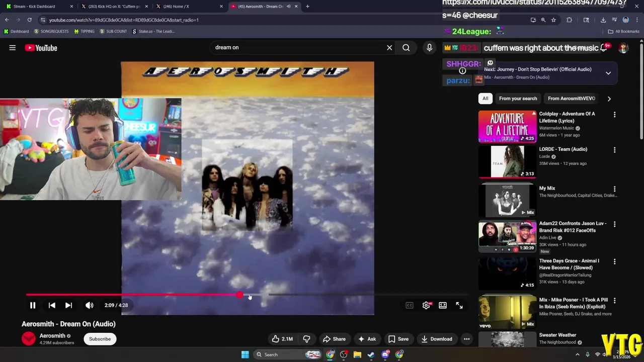Open the LORDE - Team (Audio) video title

click(563, 149)
